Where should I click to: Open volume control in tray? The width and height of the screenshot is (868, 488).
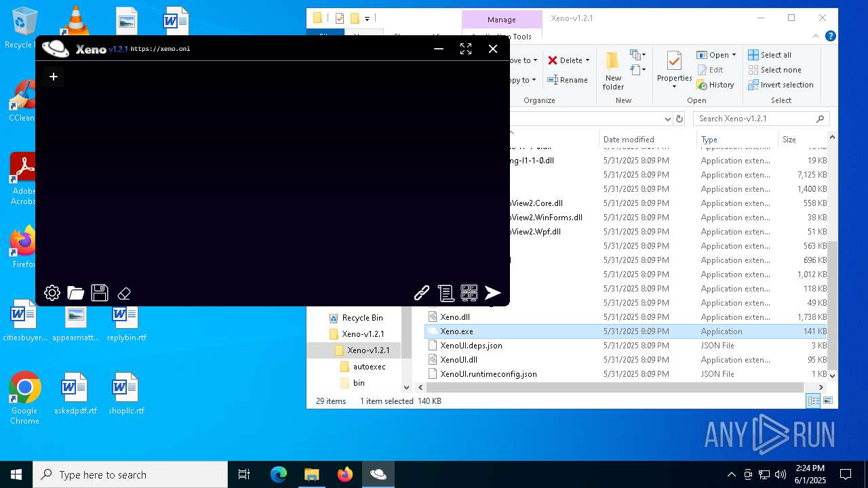pos(781,474)
